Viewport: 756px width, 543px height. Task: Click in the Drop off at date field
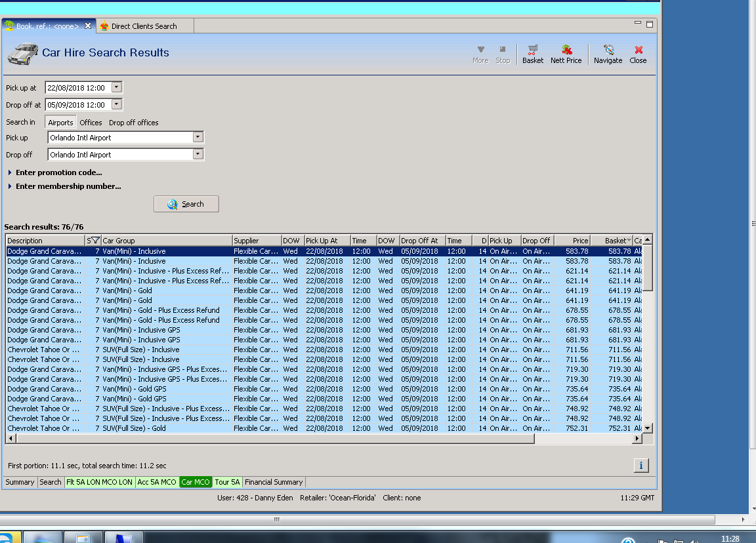(78, 104)
